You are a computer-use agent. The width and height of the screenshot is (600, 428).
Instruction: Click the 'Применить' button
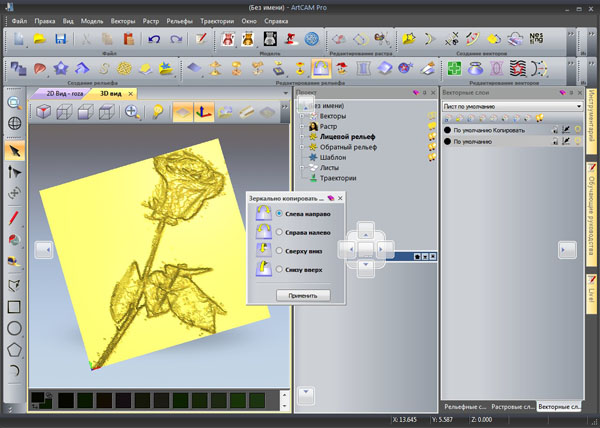pos(303,295)
